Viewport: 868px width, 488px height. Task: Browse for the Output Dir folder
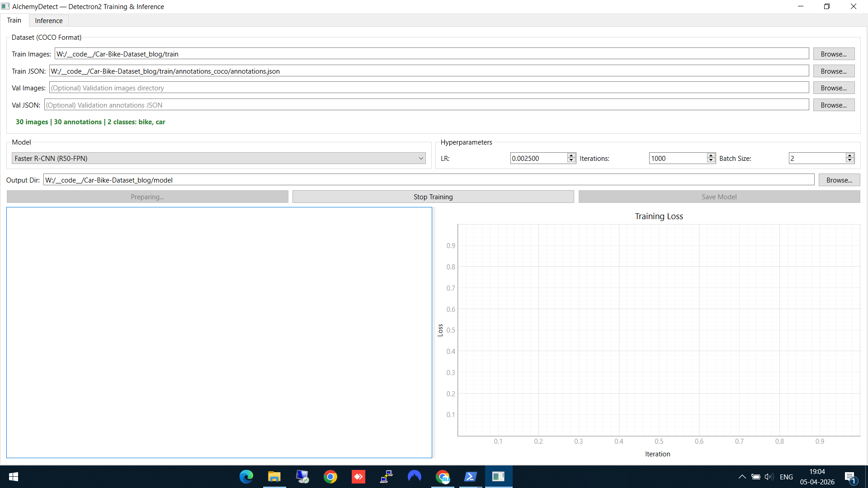tap(839, 179)
